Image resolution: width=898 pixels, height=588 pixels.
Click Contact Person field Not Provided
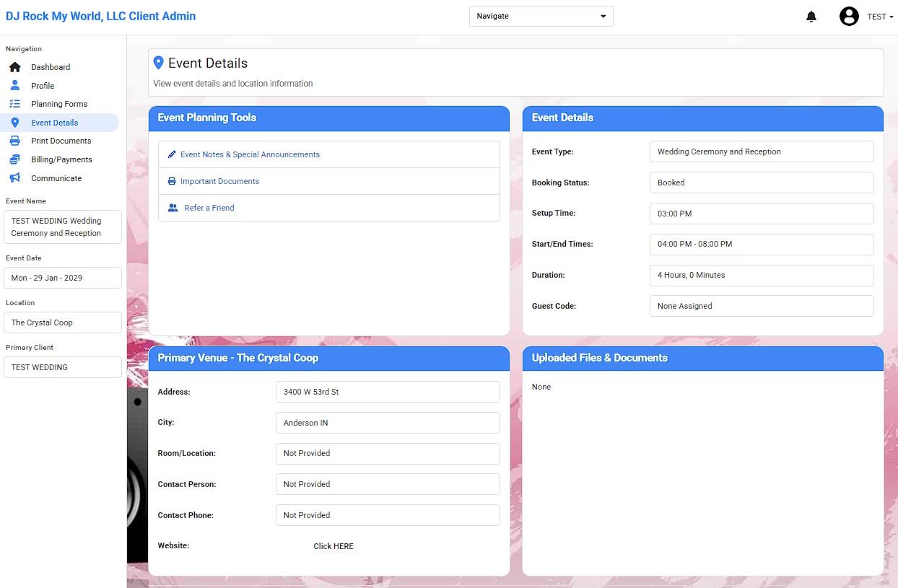coord(388,484)
